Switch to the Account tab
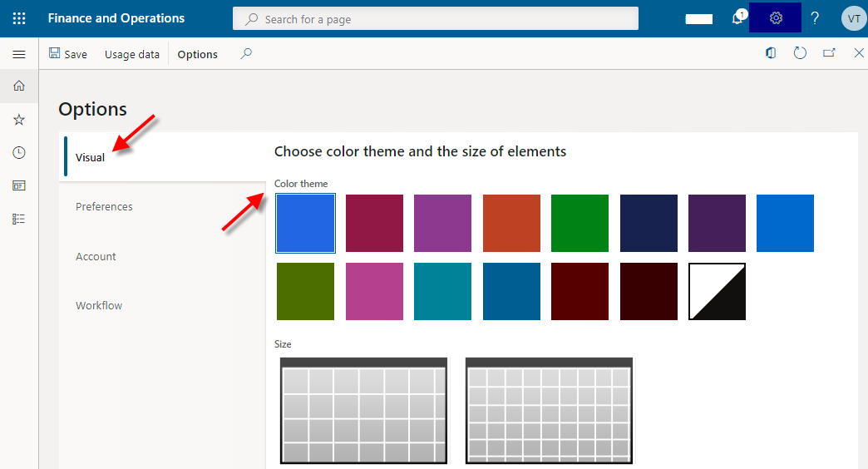Viewport: 868px width, 469px height. pos(96,256)
